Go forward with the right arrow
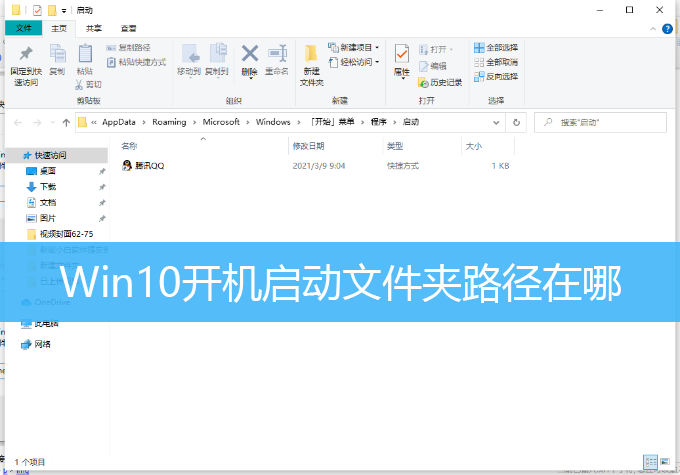 [x=37, y=123]
